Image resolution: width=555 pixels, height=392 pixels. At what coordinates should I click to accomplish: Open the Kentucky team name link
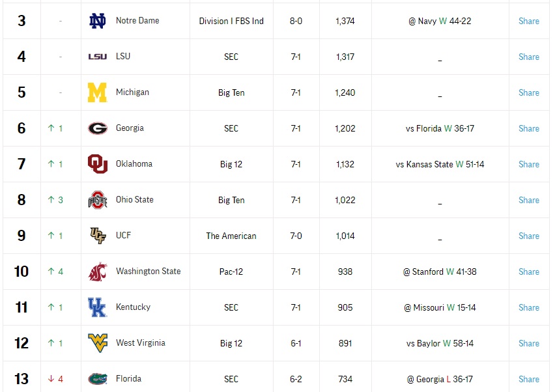tap(133, 307)
